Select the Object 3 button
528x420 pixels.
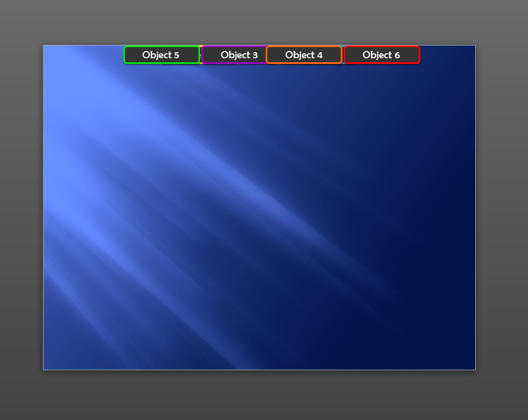pyautogui.click(x=234, y=55)
